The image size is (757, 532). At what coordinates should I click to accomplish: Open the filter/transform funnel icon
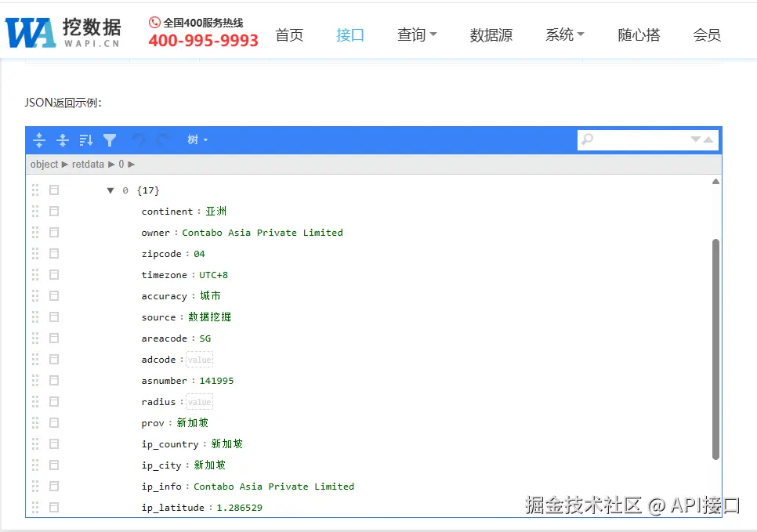(x=110, y=140)
